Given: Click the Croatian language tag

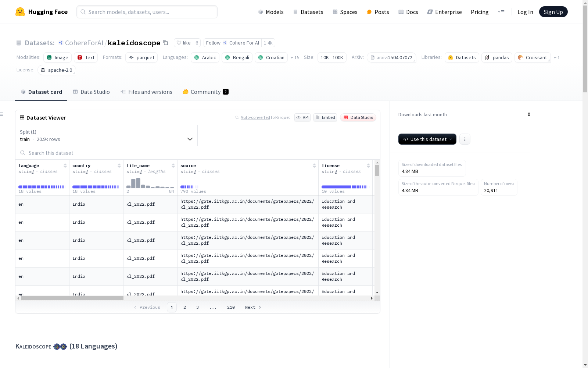Looking at the screenshot, I should point(271,57).
